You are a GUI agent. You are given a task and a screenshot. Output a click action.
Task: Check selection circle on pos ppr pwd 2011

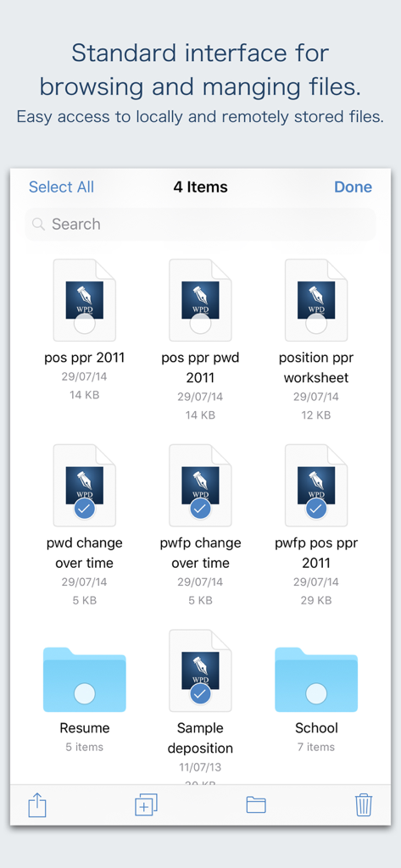pyautogui.click(x=200, y=323)
